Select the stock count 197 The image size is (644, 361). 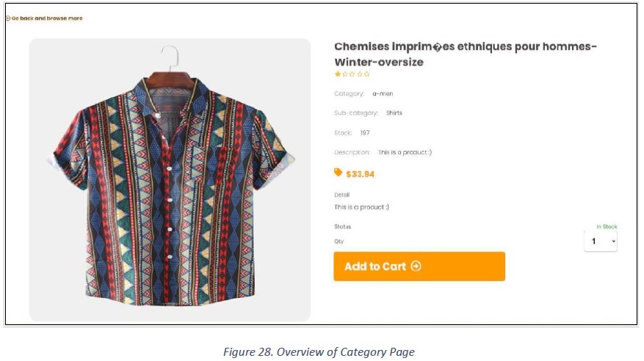[x=365, y=133]
